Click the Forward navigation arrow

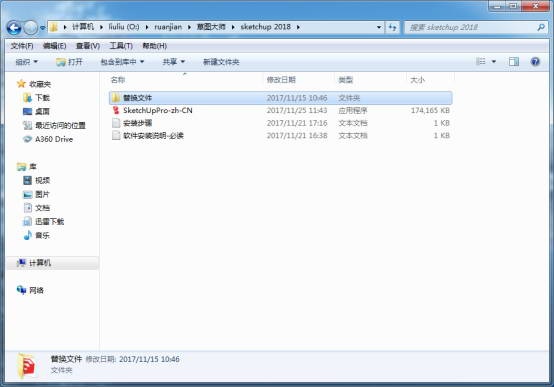pyautogui.click(x=31, y=28)
